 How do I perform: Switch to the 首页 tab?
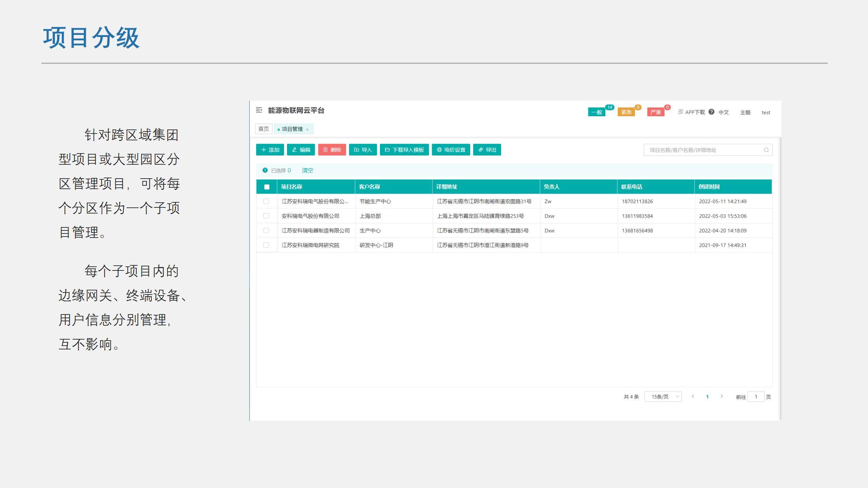click(264, 129)
